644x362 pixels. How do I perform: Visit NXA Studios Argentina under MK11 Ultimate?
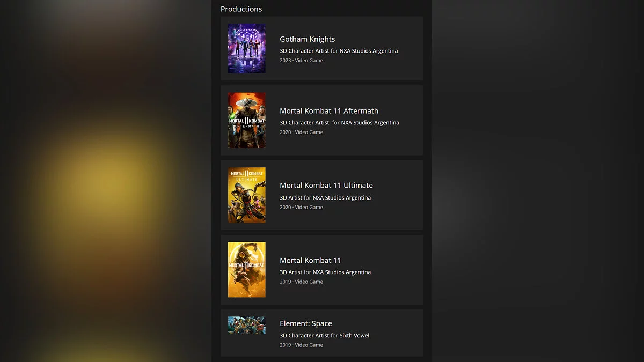tap(342, 198)
